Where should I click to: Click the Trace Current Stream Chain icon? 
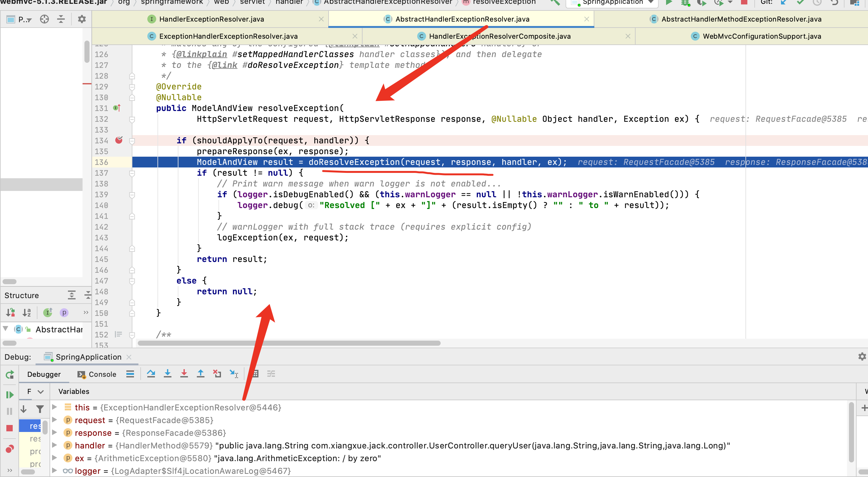(271, 374)
